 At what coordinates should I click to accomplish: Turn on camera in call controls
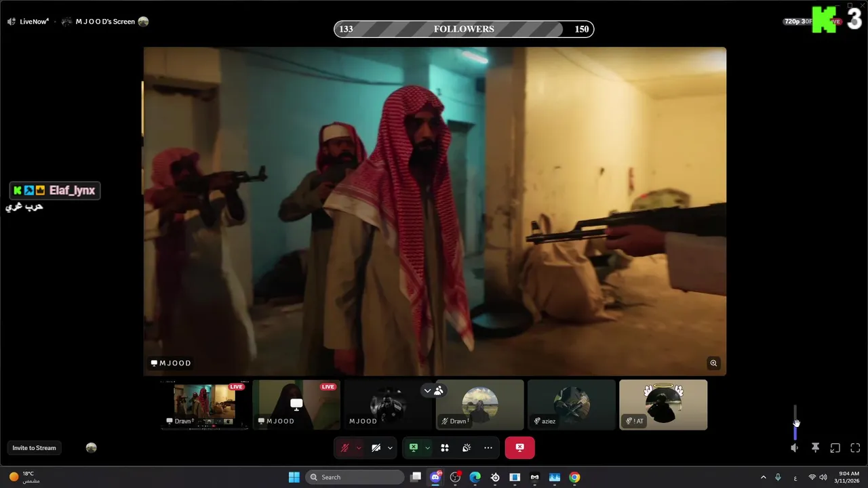[376, 448]
